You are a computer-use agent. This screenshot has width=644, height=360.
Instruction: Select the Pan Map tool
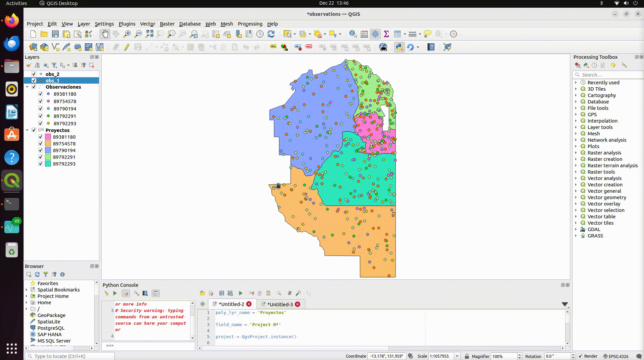(x=105, y=34)
